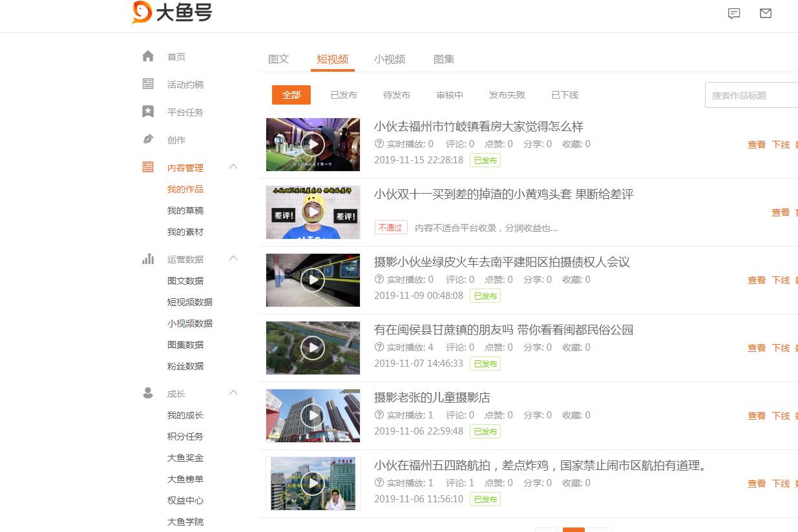Play the first video thumbnail
Viewport: 798px width, 532px height.
[313, 145]
